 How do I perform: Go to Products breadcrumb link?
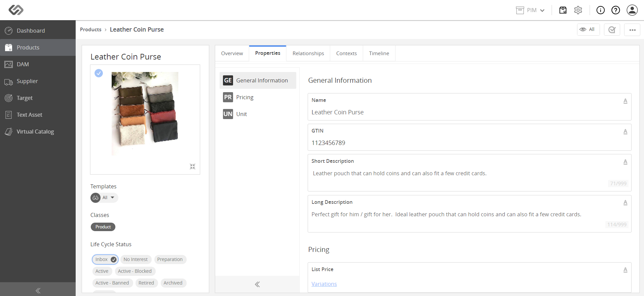90,30
